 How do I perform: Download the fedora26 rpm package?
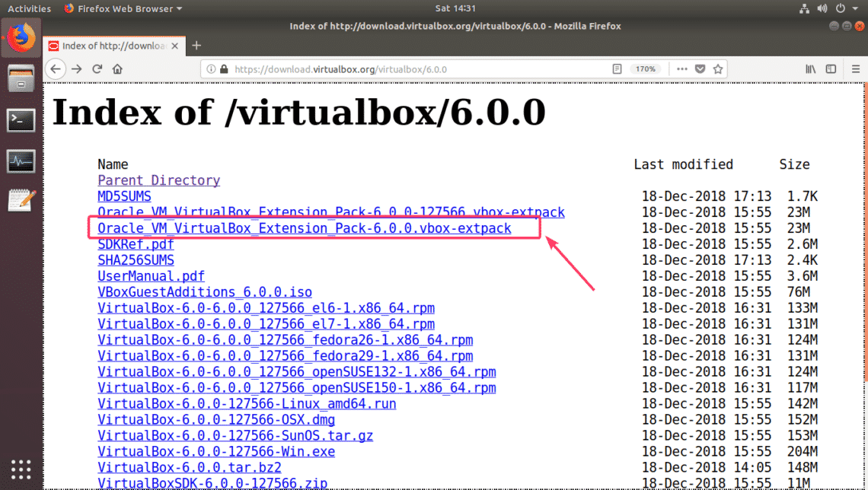(285, 339)
